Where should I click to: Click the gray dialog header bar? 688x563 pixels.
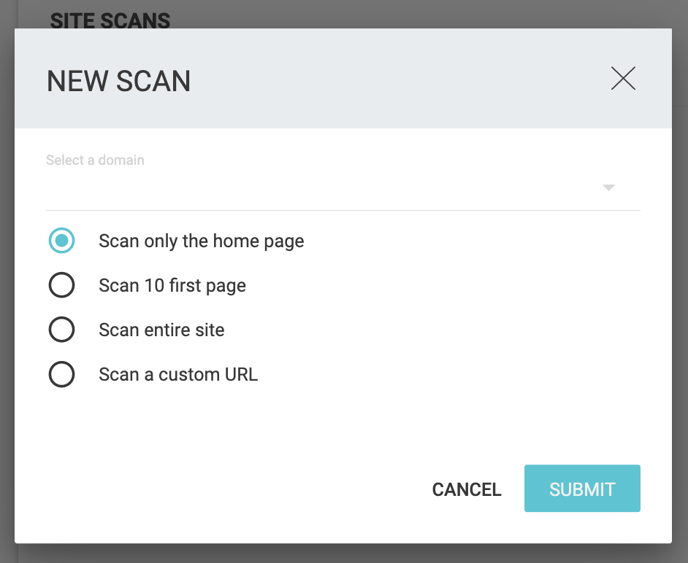(343, 79)
